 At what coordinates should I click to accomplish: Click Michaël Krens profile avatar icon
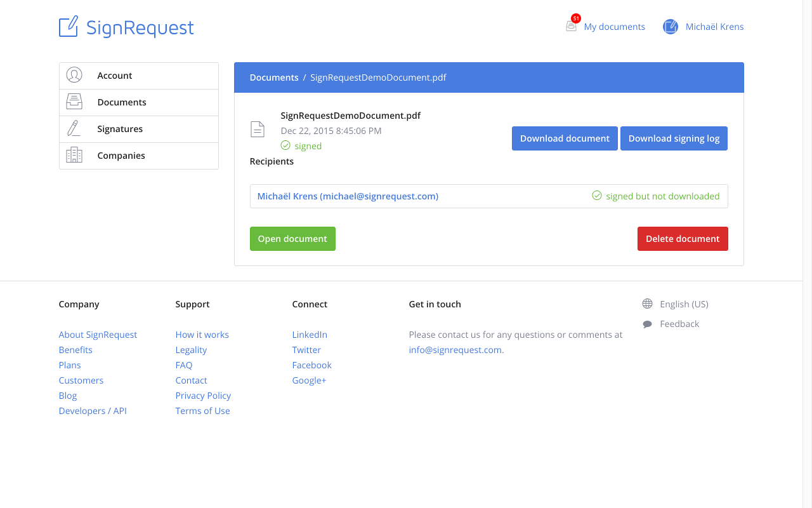(671, 27)
